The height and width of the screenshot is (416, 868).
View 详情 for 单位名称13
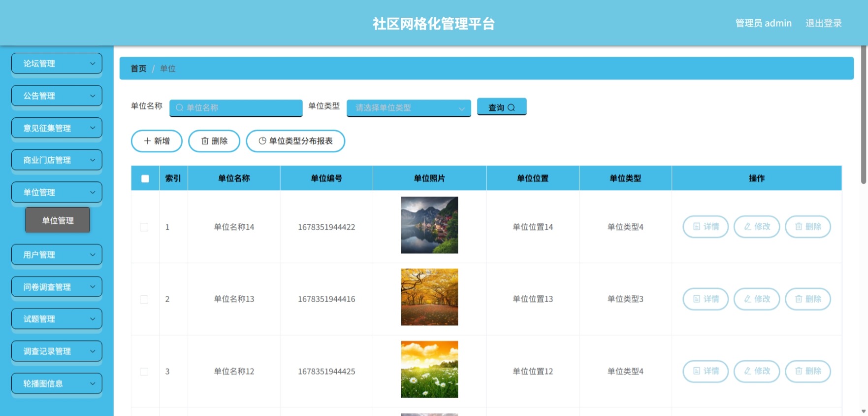coord(706,299)
